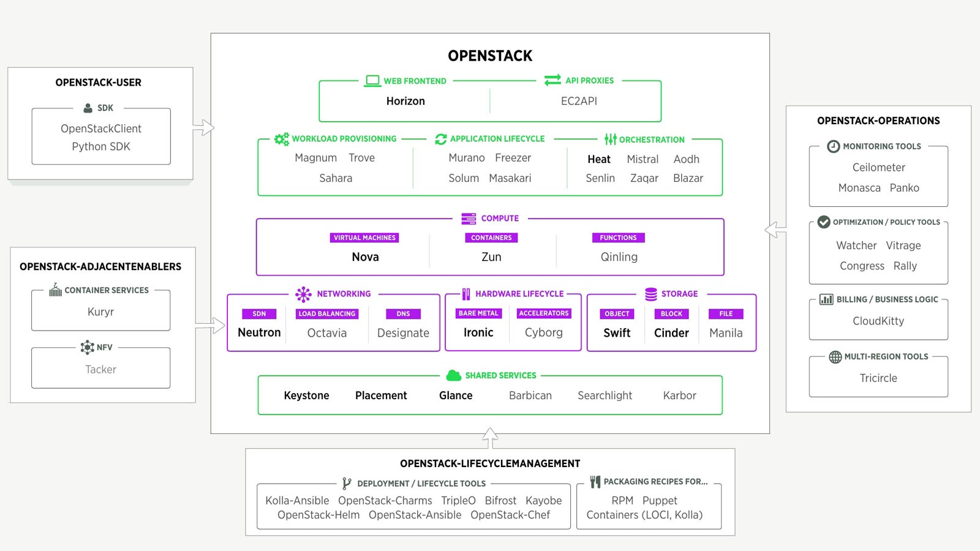Open the Keystone project link
The height and width of the screenshot is (551, 980).
pos(306,395)
